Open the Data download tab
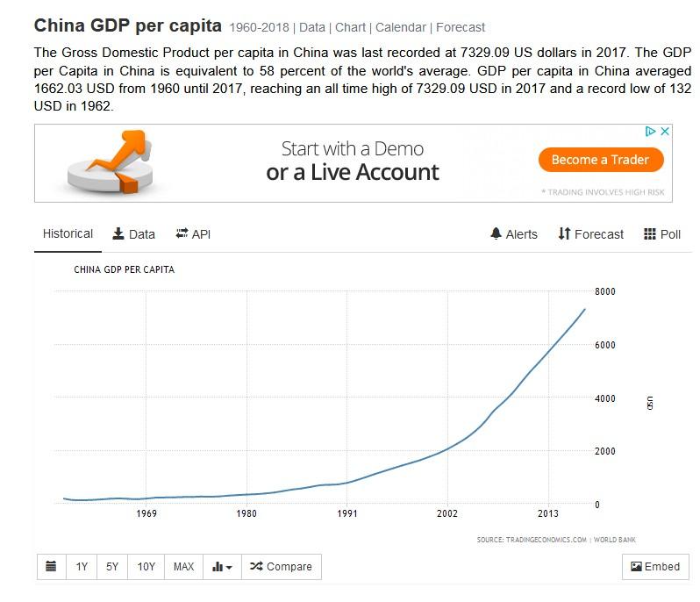The image size is (700, 602). tap(133, 234)
